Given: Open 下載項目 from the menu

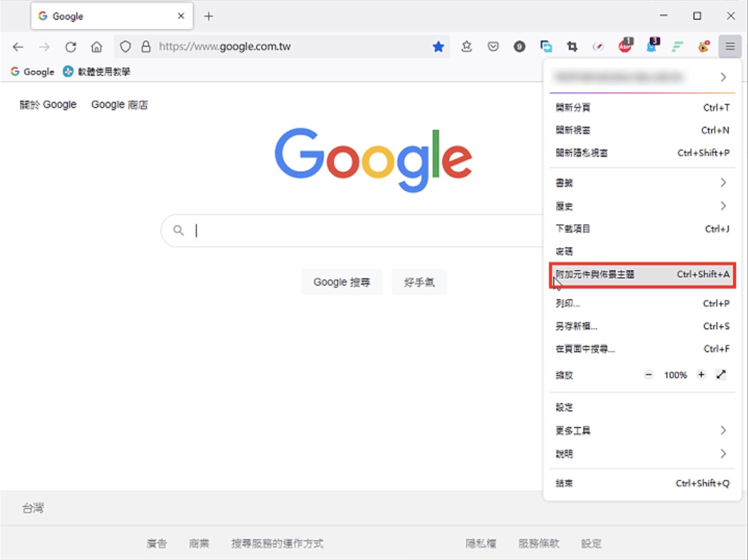Looking at the screenshot, I should (643, 229).
